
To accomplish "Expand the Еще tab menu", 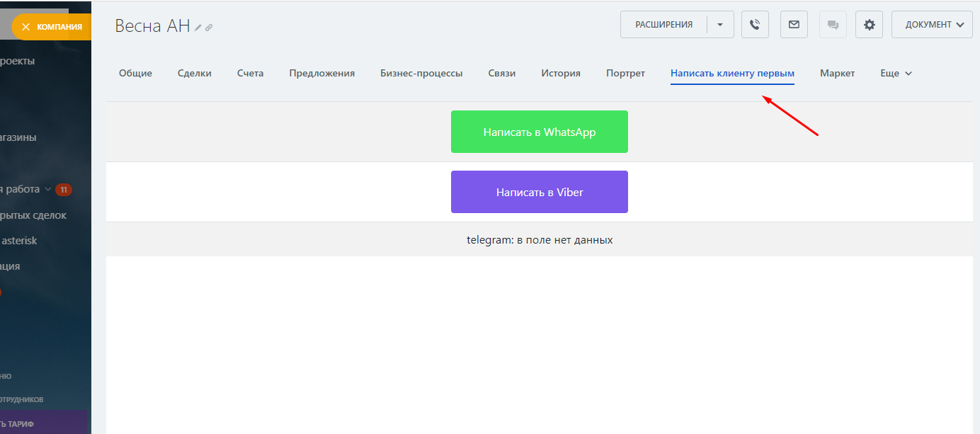I will coord(896,73).
